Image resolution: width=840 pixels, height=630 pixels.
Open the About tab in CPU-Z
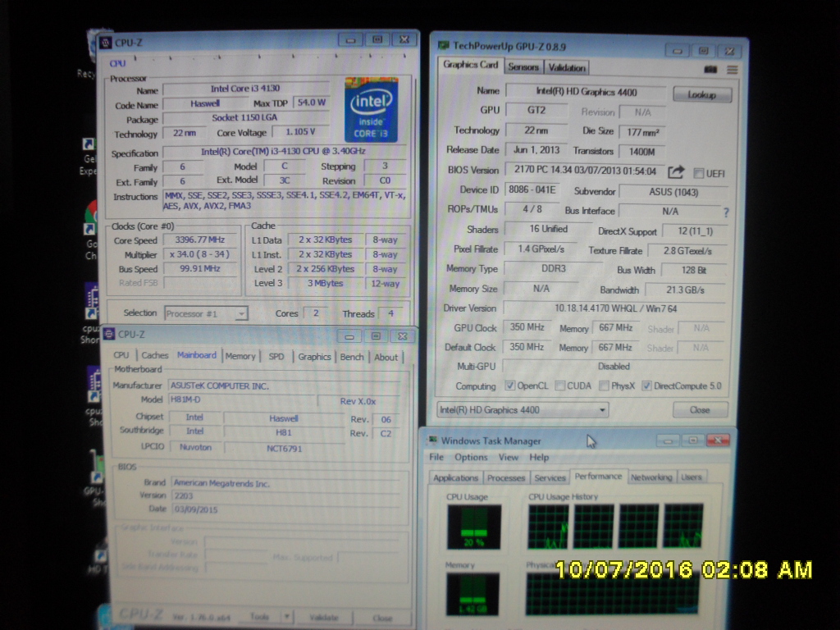click(x=386, y=358)
